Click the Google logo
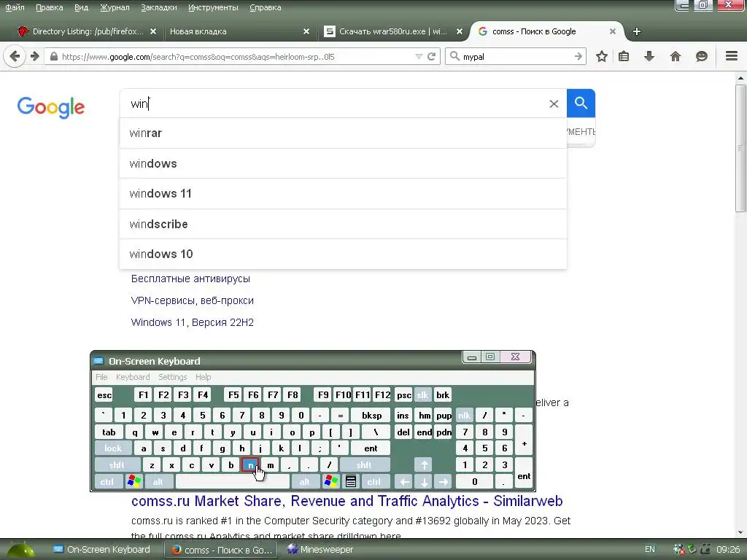This screenshot has height=560, width=747. [50, 107]
